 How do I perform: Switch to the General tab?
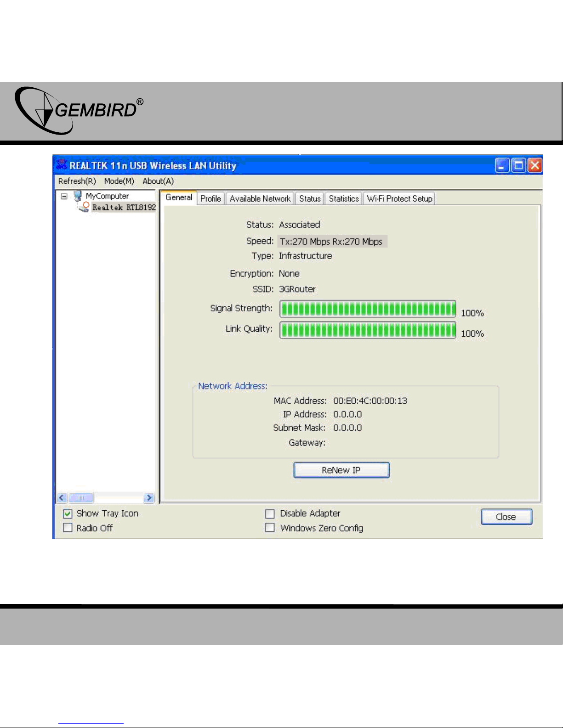179,198
